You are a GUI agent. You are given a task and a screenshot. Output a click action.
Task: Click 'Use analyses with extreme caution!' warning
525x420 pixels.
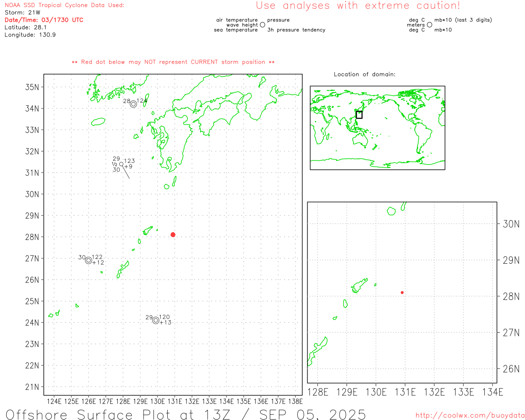pyautogui.click(x=358, y=6)
